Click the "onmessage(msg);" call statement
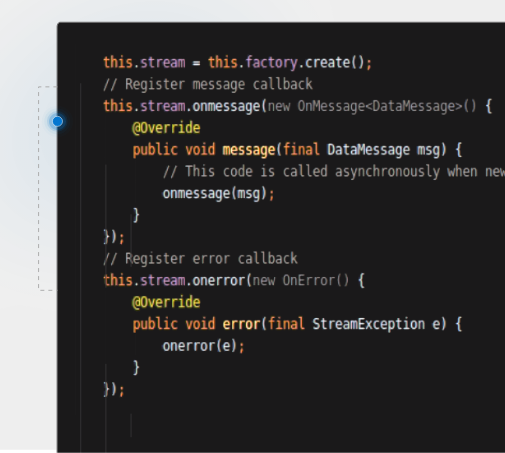 218,194
